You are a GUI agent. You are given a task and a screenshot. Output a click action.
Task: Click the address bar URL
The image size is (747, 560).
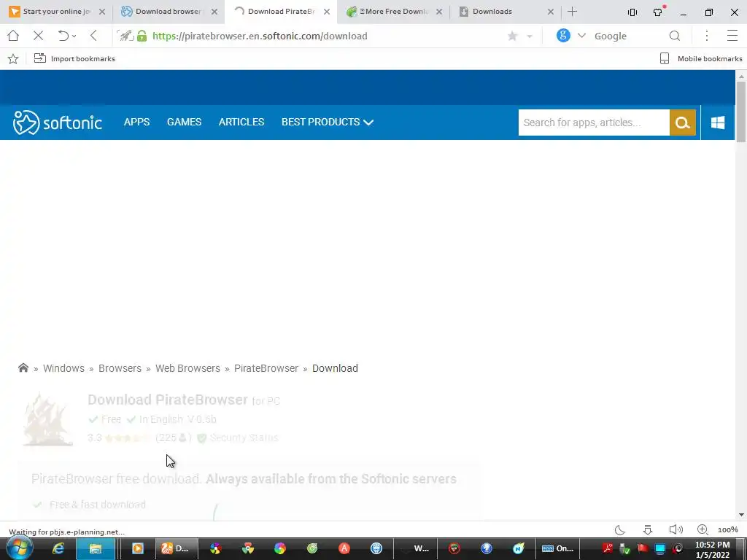pos(260,36)
